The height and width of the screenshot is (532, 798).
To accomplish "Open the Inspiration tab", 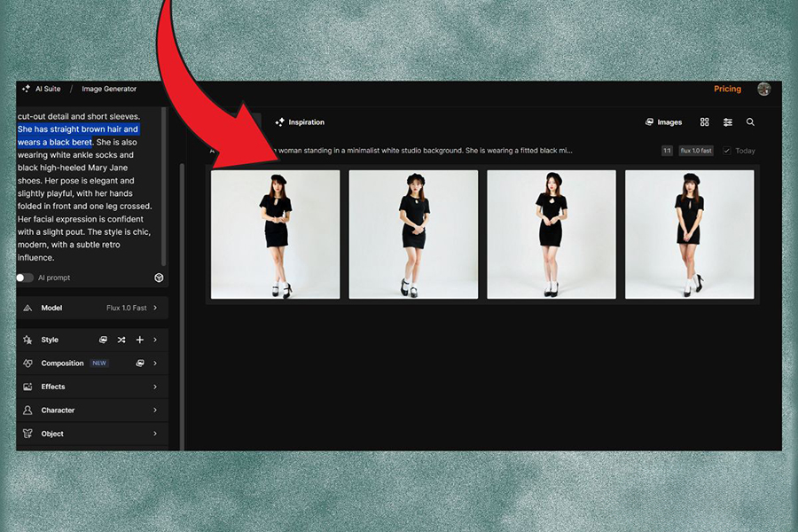I will point(300,122).
